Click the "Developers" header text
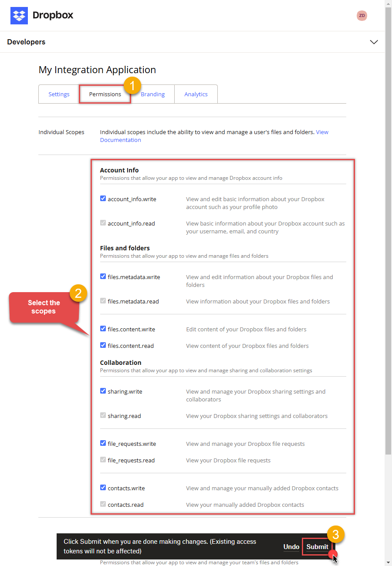Viewport: 392px width, 566px height. (26, 42)
